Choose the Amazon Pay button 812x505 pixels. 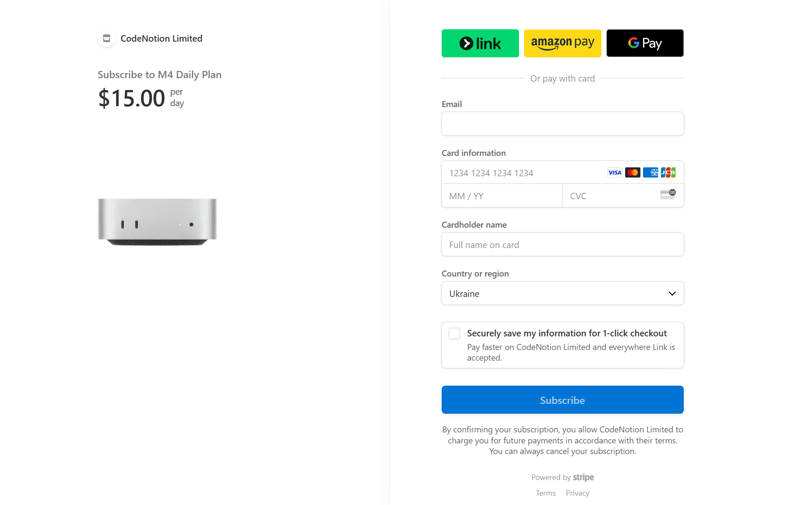point(562,43)
